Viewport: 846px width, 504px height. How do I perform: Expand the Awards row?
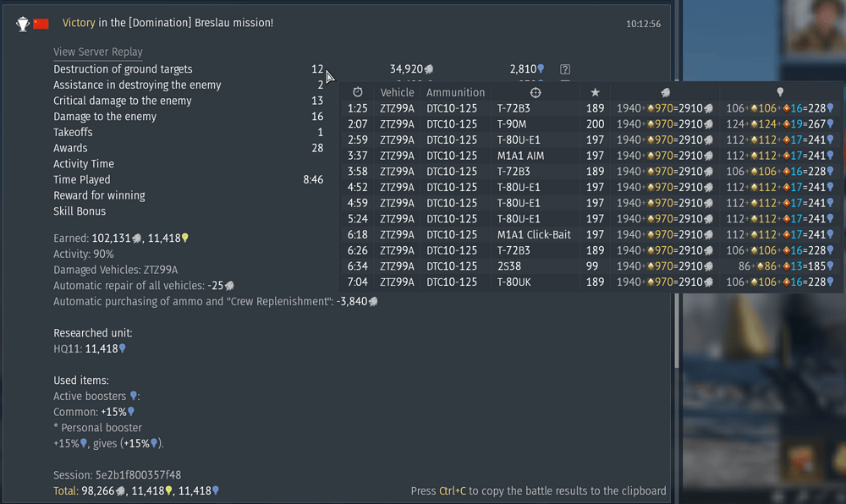click(x=70, y=148)
